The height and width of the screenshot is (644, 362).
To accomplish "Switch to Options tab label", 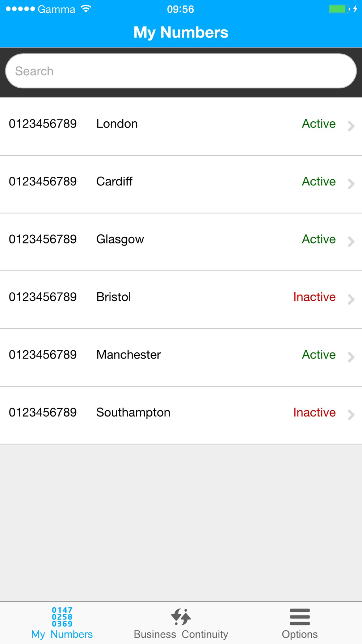I will point(300,635).
